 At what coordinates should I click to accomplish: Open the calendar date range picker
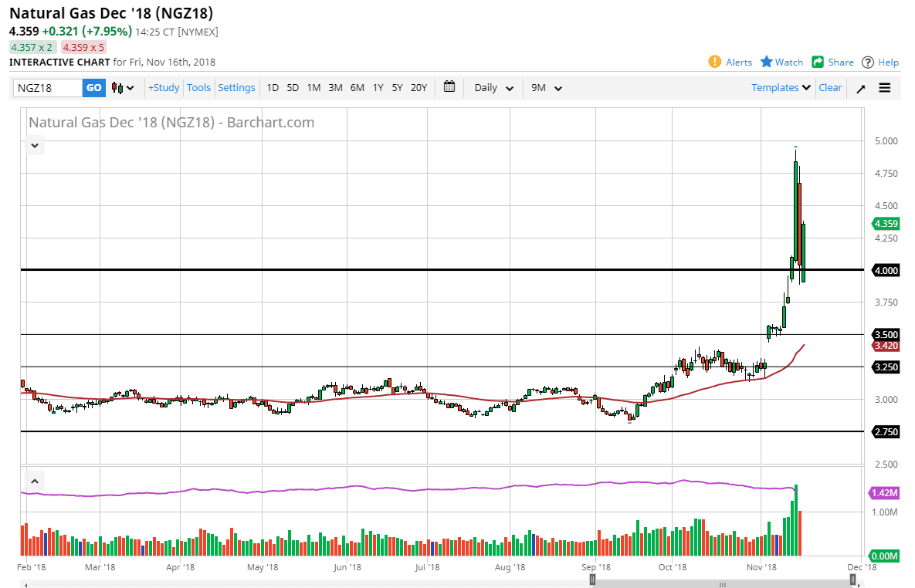click(x=449, y=87)
